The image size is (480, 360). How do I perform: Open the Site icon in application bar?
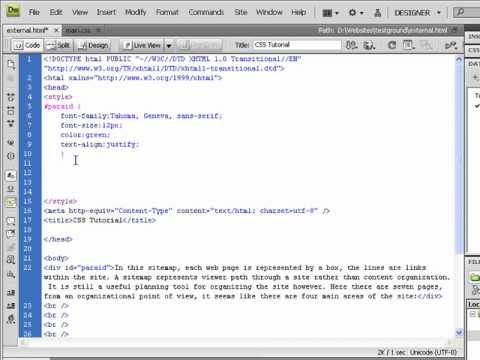pos(378,13)
